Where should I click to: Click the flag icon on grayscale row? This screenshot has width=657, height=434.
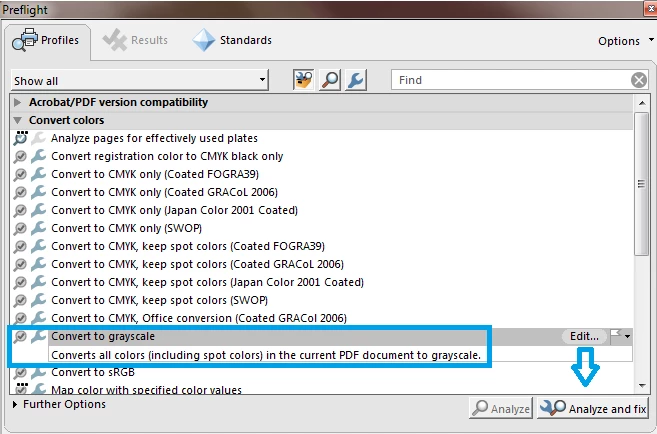(x=616, y=335)
